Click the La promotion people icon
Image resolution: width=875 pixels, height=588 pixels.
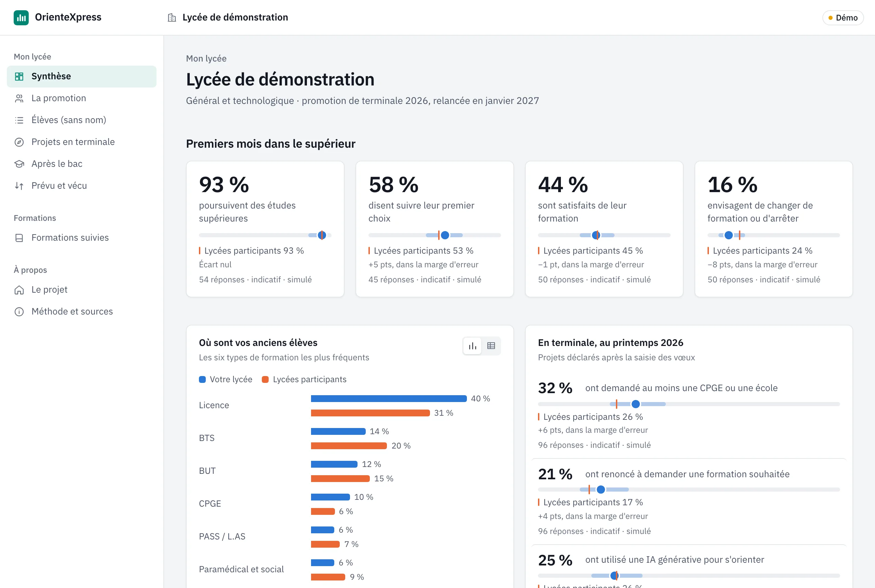pyautogui.click(x=19, y=98)
